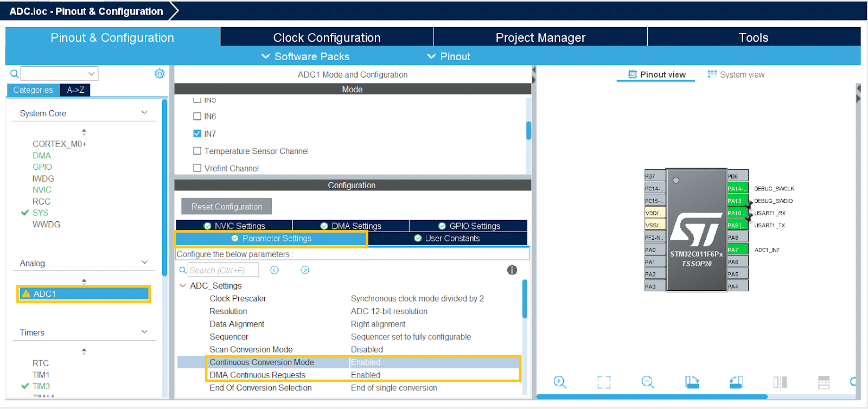
Task: Collapse the ADC_Settings tree group
Action: pos(183,286)
